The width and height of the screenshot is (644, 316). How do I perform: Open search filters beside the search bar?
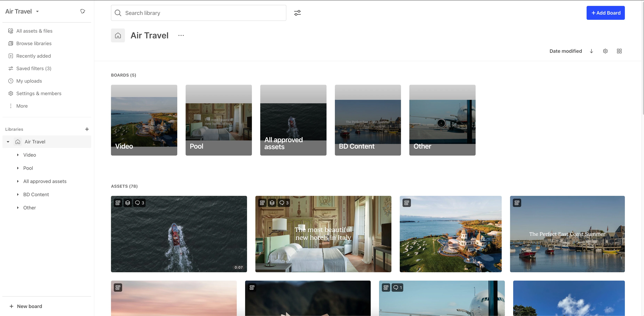(297, 13)
